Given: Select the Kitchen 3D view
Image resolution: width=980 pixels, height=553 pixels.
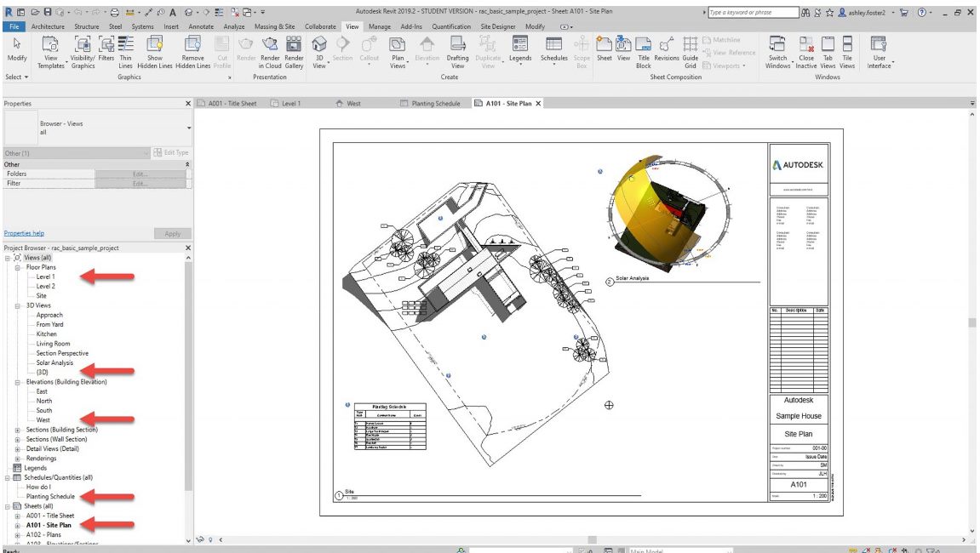Looking at the screenshot, I should pyautogui.click(x=46, y=334).
